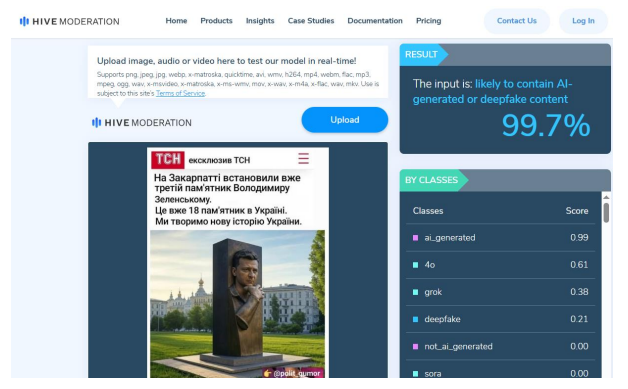Open the Products menu
This screenshot has width=628, height=389.
point(216,21)
